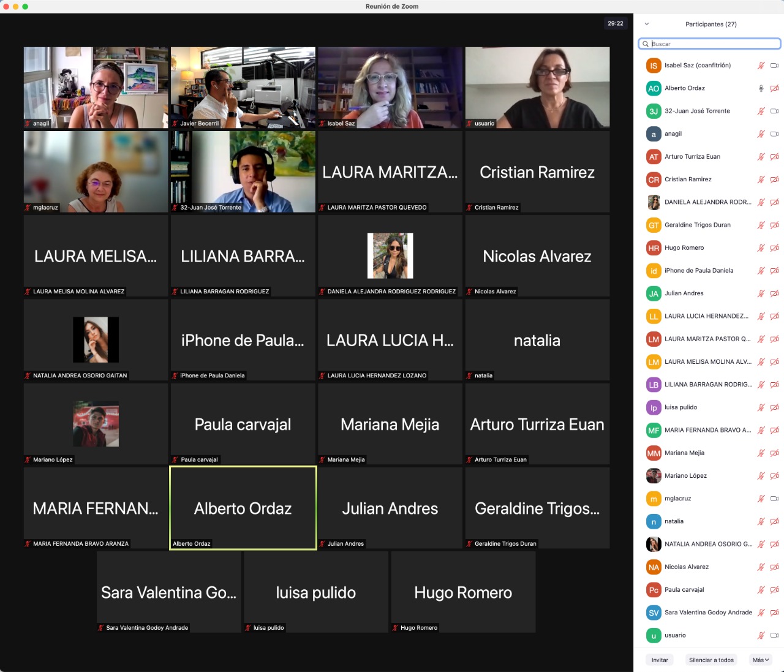Click Geraldine Trigos Duran muted mic icon in list
Viewport: 784px width, 672px height.
coord(761,225)
